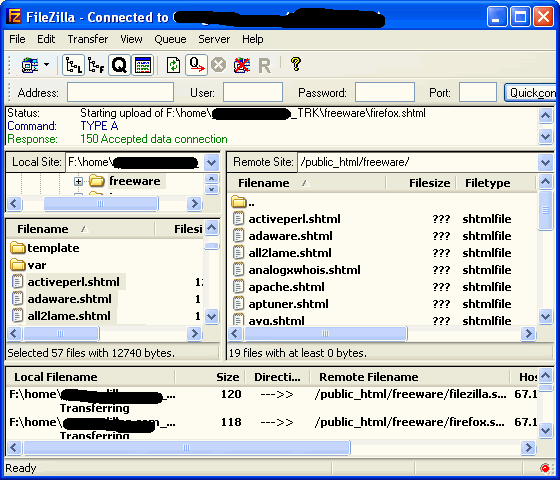The image size is (560, 480).
Task: Sort queue by Remote Filename column
Action: click(410, 377)
